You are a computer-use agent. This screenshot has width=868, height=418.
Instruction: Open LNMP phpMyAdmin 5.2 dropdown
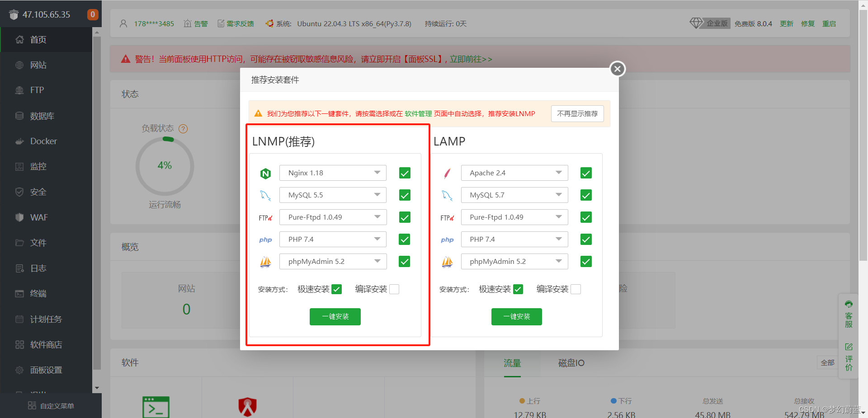click(333, 262)
